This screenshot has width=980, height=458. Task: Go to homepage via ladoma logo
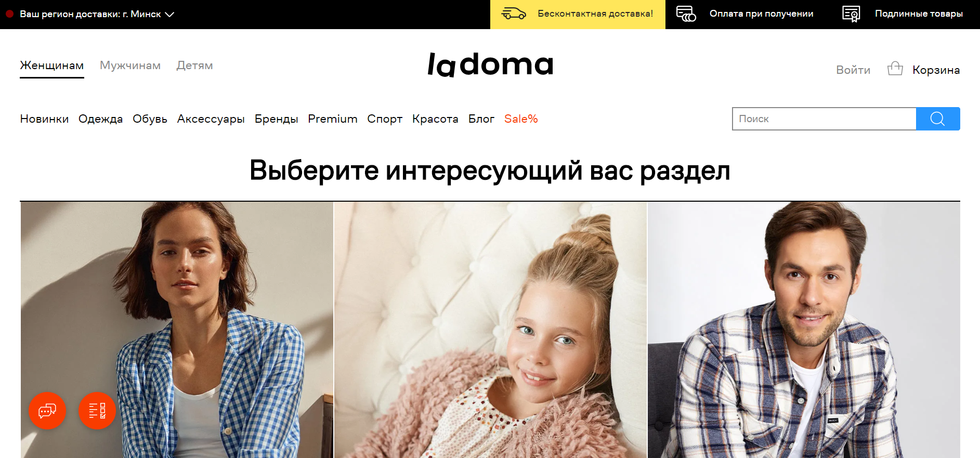(490, 64)
